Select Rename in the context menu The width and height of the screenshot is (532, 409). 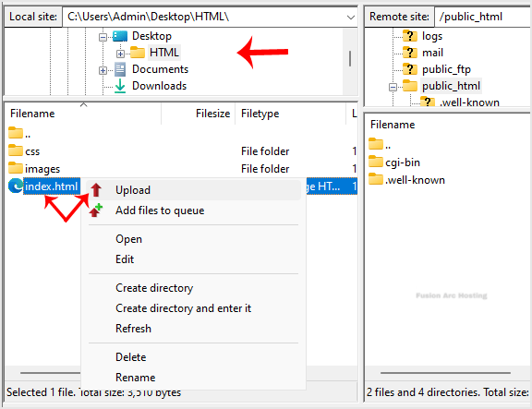[135, 378]
